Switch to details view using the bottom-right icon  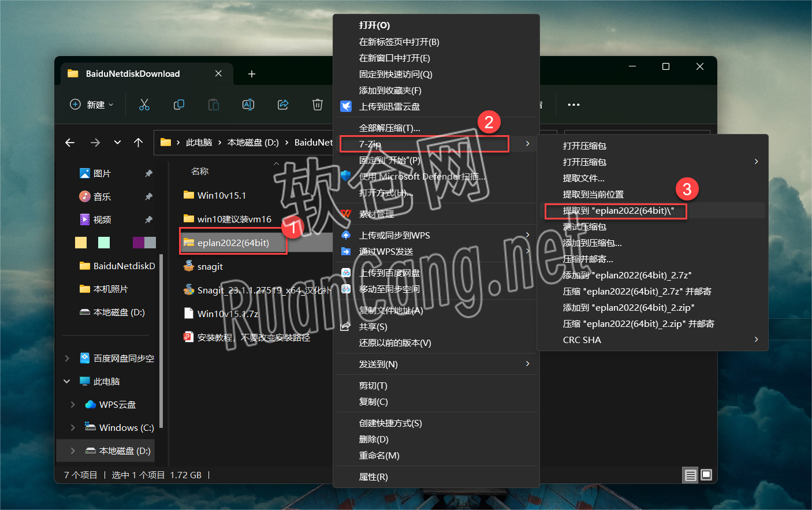point(691,475)
